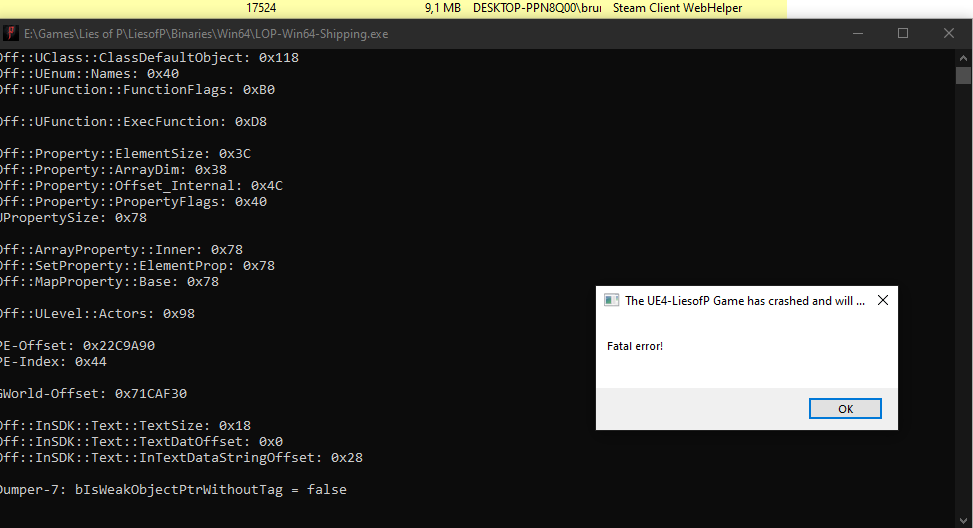Select the Steam Client WebHelper process row

[x=393, y=8]
